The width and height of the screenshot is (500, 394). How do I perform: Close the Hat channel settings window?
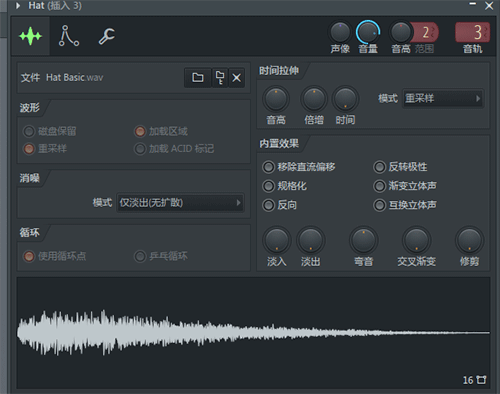coord(489,5)
